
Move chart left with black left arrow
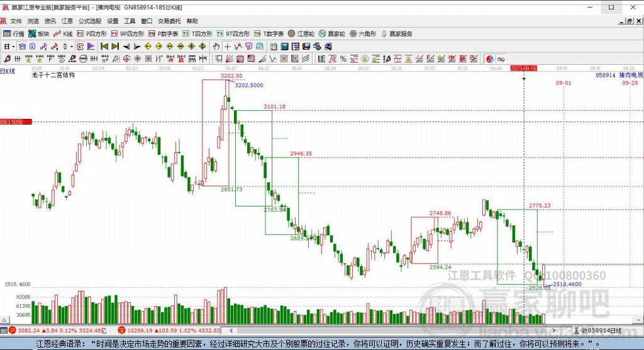click(x=126, y=47)
